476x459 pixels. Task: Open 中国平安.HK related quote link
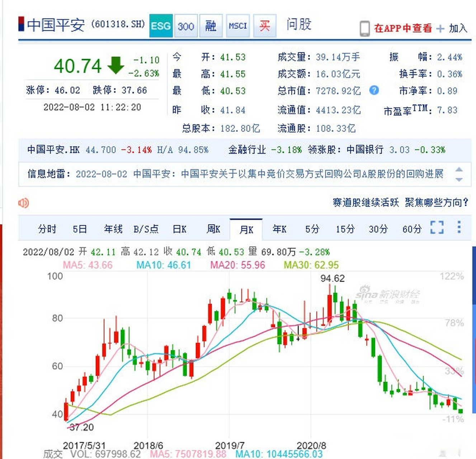click(x=53, y=150)
